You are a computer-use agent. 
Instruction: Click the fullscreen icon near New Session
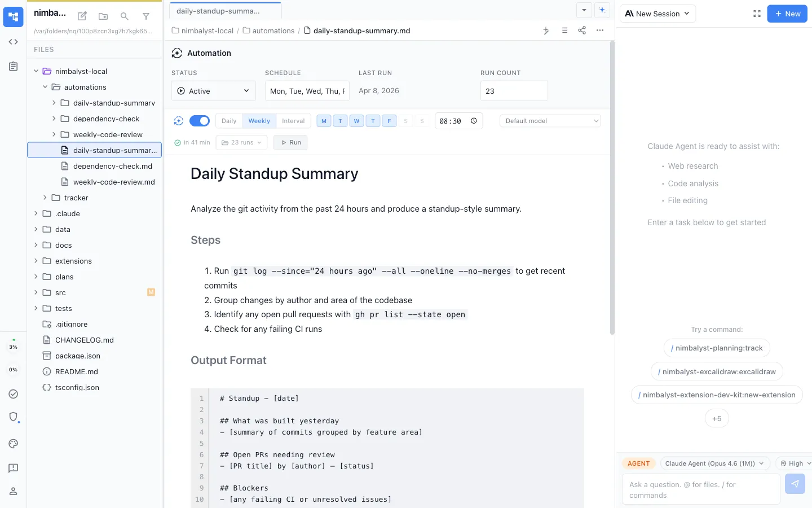pyautogui.click(x=757, y=14)
